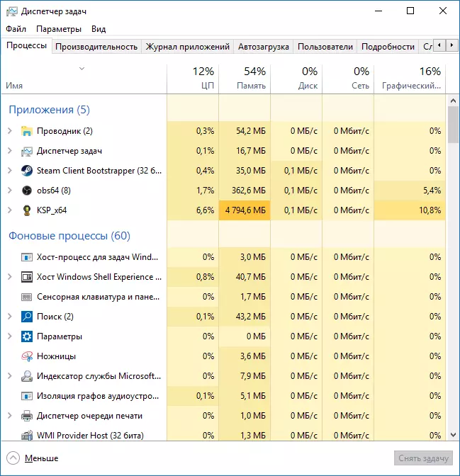Image resolution: width=460 pixels, height=476 pixels.
Task: Click the Ножницы scissors icon
Action: pos(27,356)
